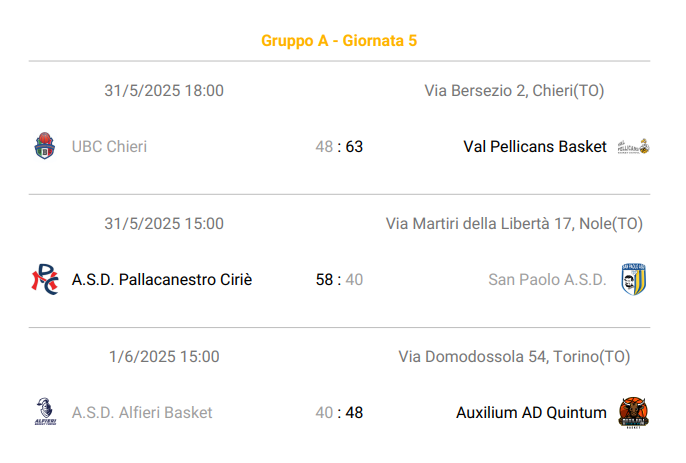Select the Alfieri Basket knight logo
686x463 pixels.
point(45,412)
